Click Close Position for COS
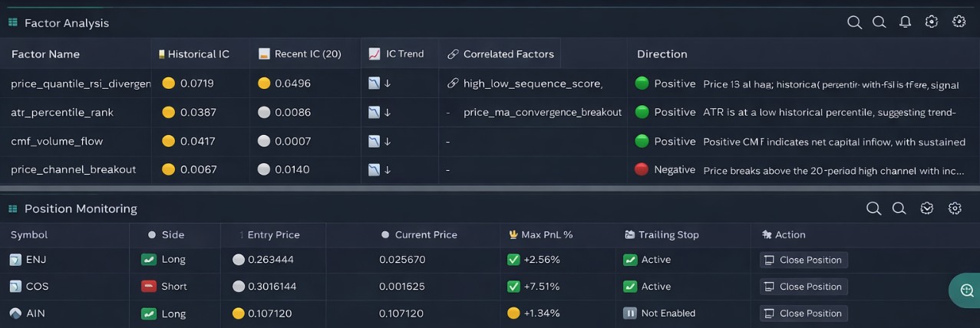The height and width of the screenshot is (328, 980). (803, 287)
